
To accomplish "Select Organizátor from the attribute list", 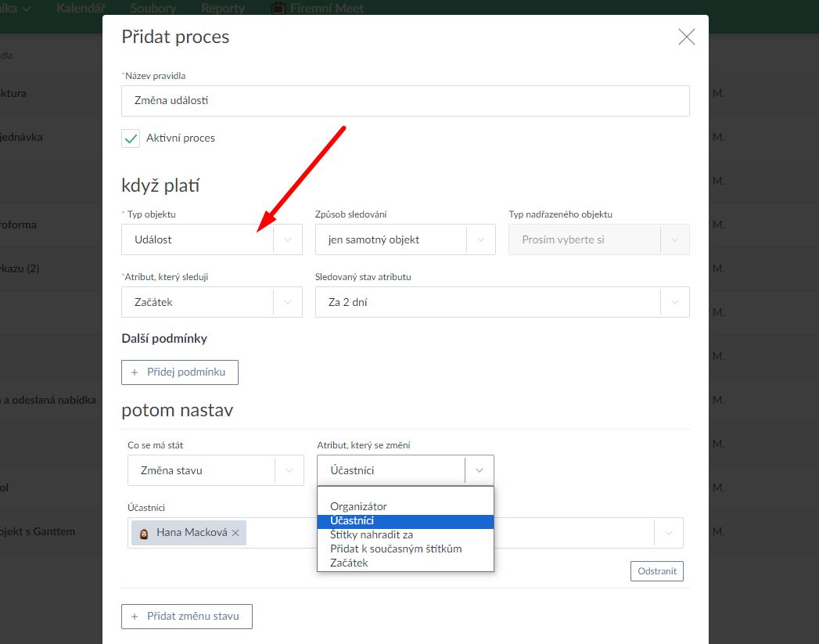I will click(358, 506).
